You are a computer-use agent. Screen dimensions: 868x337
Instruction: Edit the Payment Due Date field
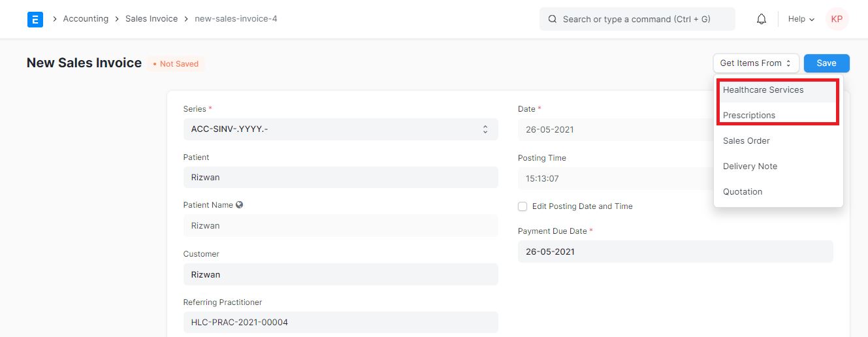pos(675,251)
